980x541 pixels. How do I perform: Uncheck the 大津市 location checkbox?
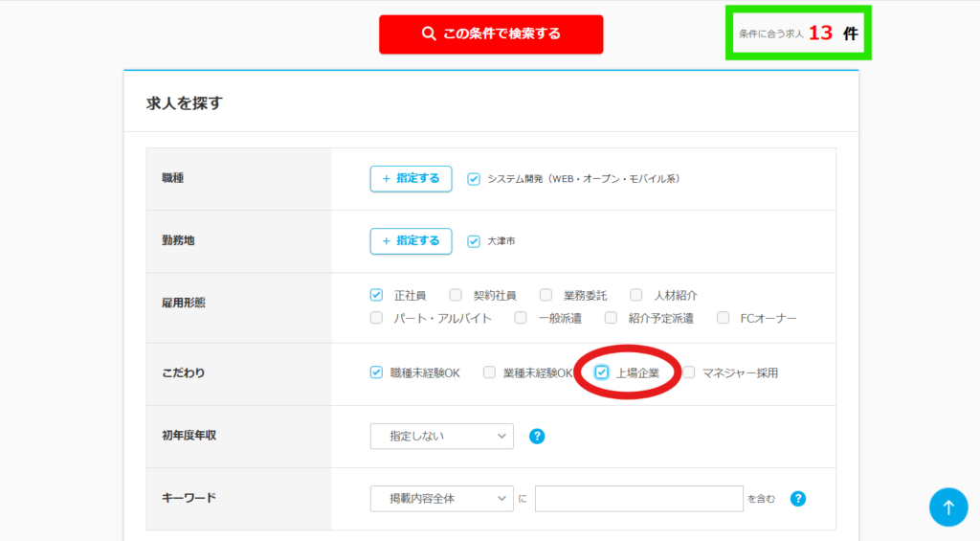474,241
